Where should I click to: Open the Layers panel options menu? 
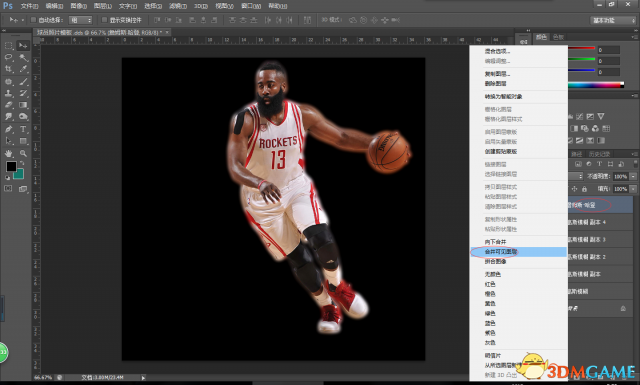pos(634,154)
